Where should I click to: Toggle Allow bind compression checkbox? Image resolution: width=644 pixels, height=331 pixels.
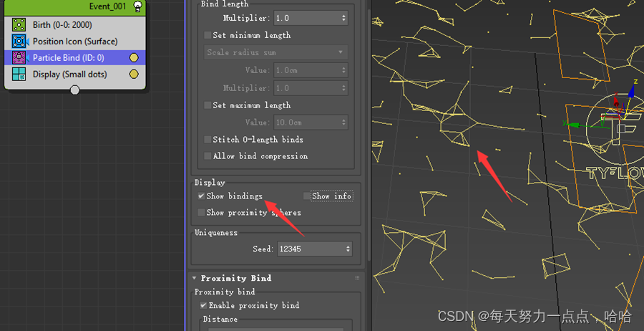208,156
